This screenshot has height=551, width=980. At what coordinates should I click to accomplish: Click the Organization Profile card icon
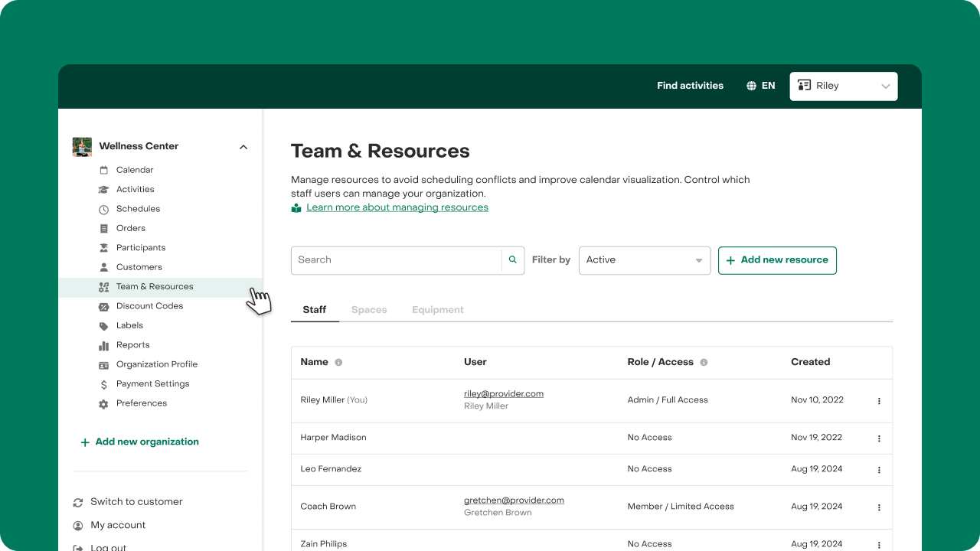pos(104,365)
